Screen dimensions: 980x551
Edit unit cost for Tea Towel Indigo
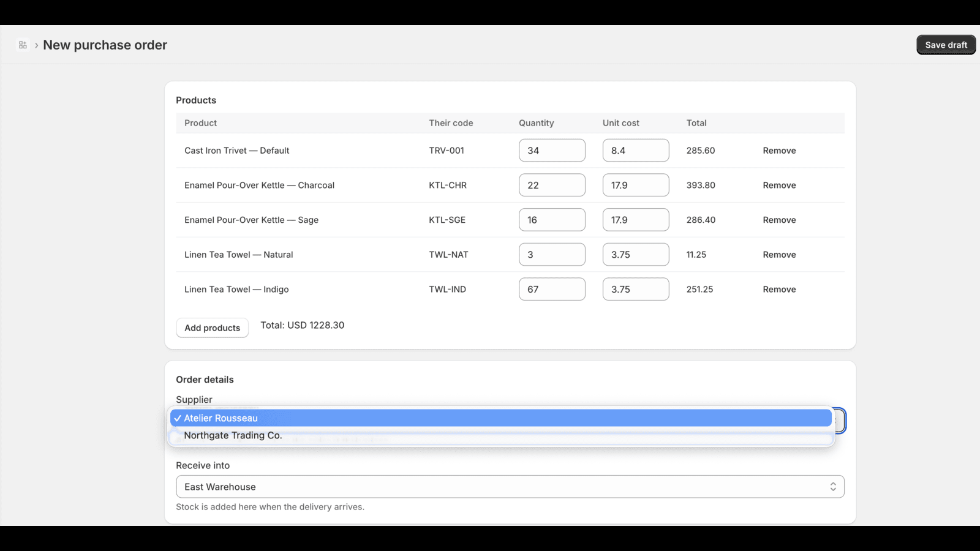click(636, 289)
